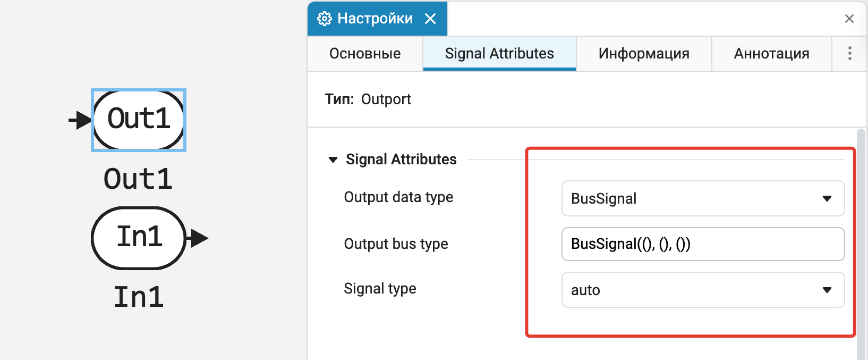Screen dimensions: 868x360
Task: Open the Output data type dropdown
Action: 702,199
